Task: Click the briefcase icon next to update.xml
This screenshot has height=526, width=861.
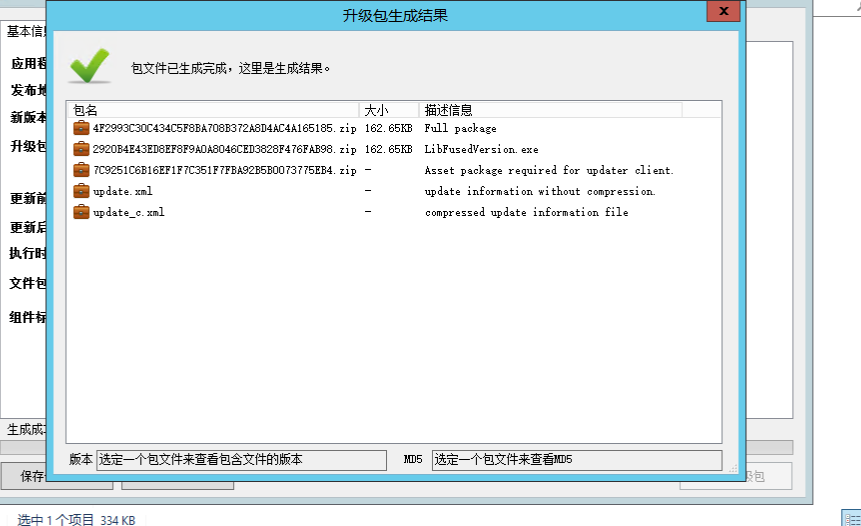Action: click(x=81, y=191)
